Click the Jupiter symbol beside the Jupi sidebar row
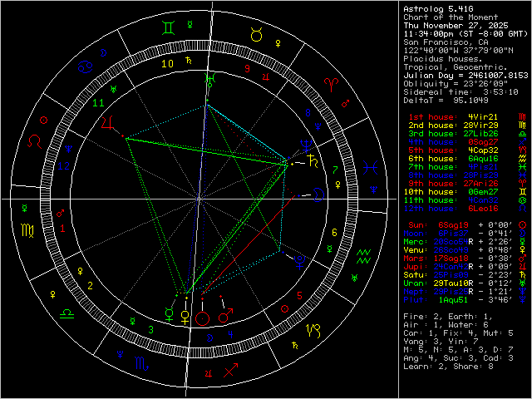The width and height of the screenshot is (532, 399). click(x=523, y=266)
